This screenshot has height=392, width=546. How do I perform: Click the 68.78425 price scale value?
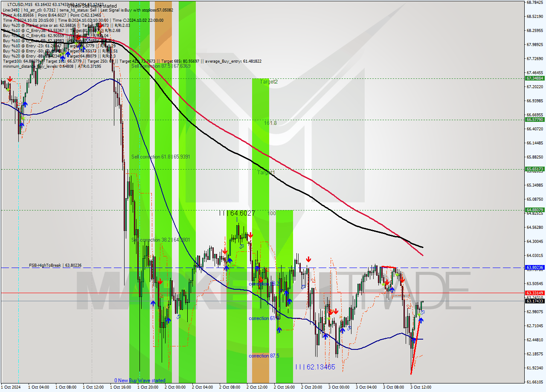point(535,3)
